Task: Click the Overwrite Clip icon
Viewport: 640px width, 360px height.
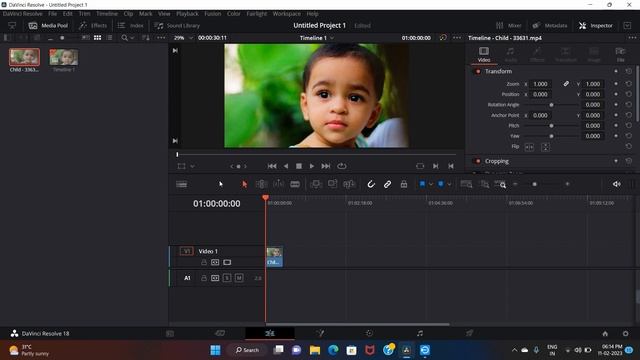Action: coord(332,184)
